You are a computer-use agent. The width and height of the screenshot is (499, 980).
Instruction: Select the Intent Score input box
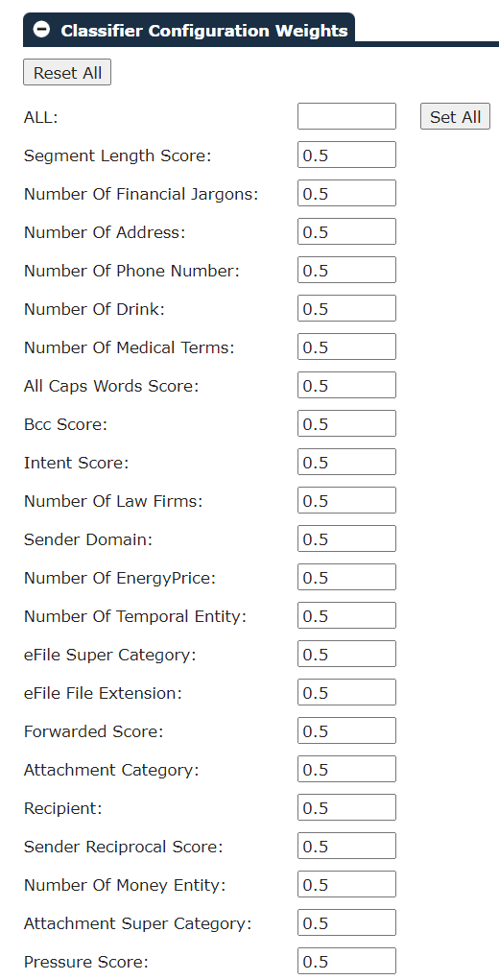pos(346,463)
